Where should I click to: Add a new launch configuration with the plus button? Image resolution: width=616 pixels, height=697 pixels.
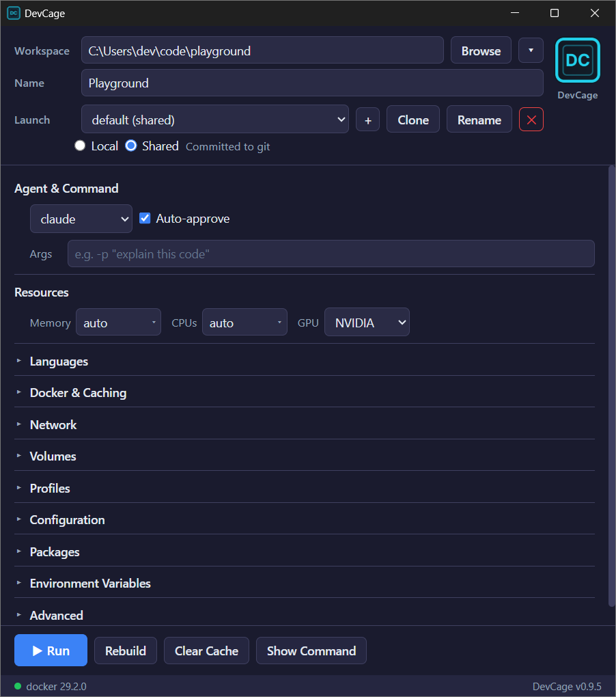367,119
